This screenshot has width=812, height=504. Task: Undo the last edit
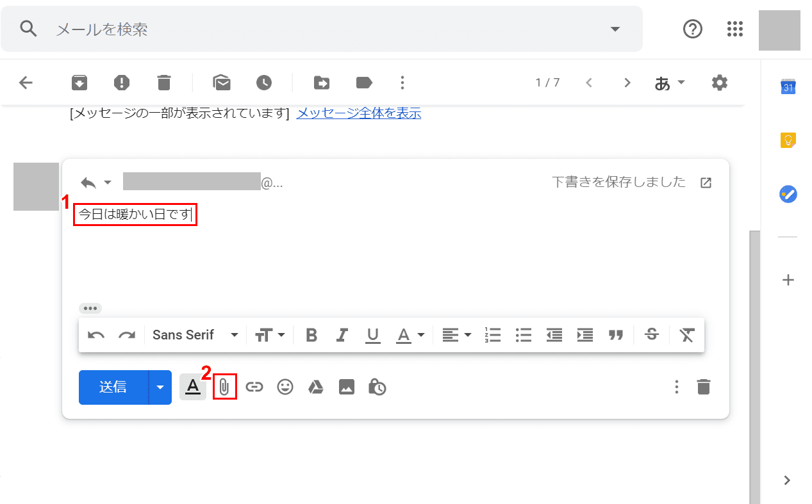(96, 335)
